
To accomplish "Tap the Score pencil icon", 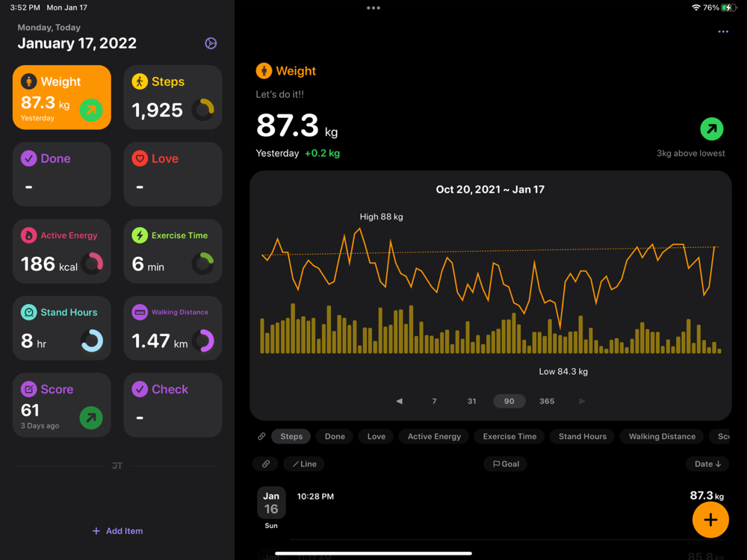I will pyautogui.click(x=28, y=389).
